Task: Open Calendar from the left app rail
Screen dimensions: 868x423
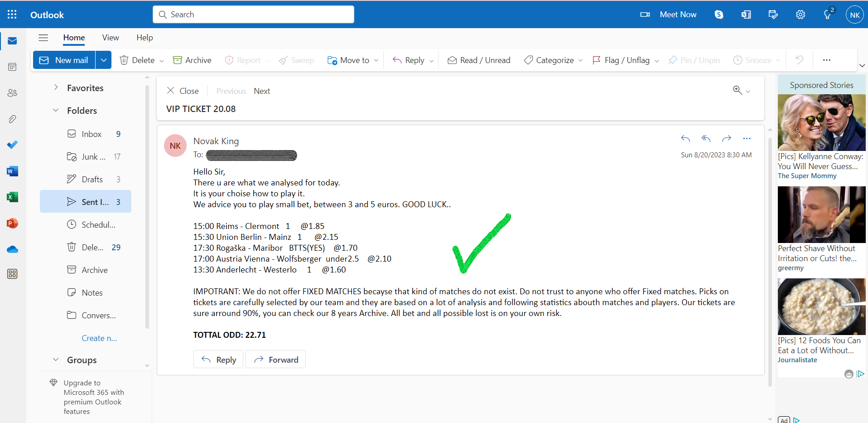Action: point(12,67)
